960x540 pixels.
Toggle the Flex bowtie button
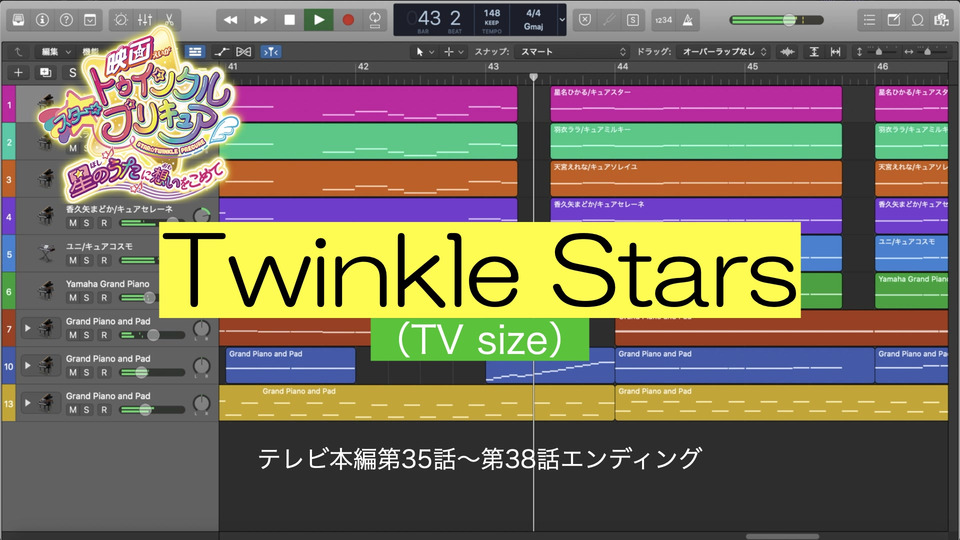[244, 52]
